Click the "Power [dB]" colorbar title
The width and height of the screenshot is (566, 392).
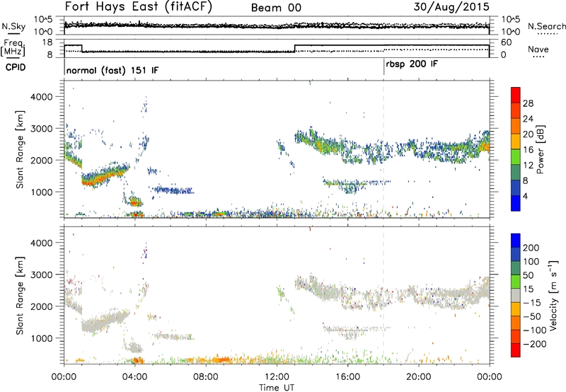541,149
